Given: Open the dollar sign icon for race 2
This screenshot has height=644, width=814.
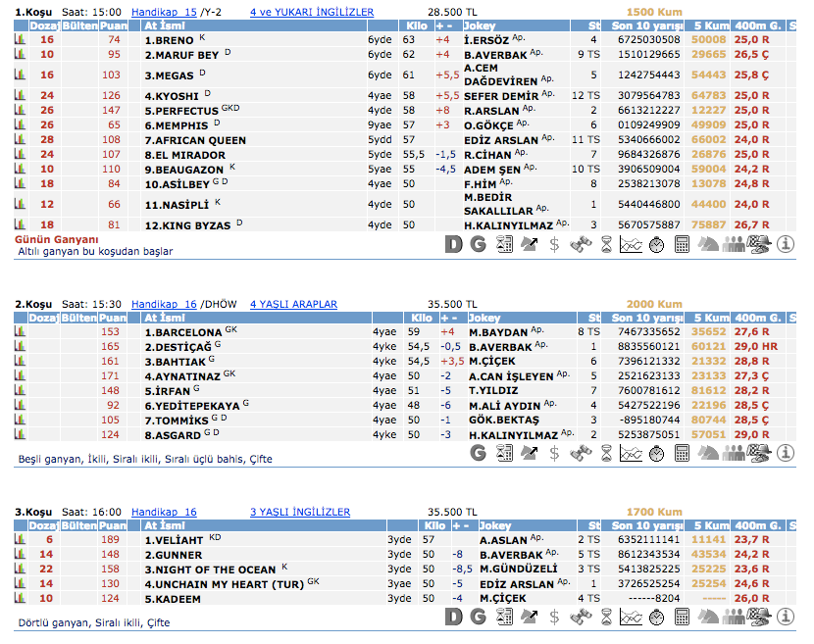Looking at the screenshot, I should click(554, 452).
